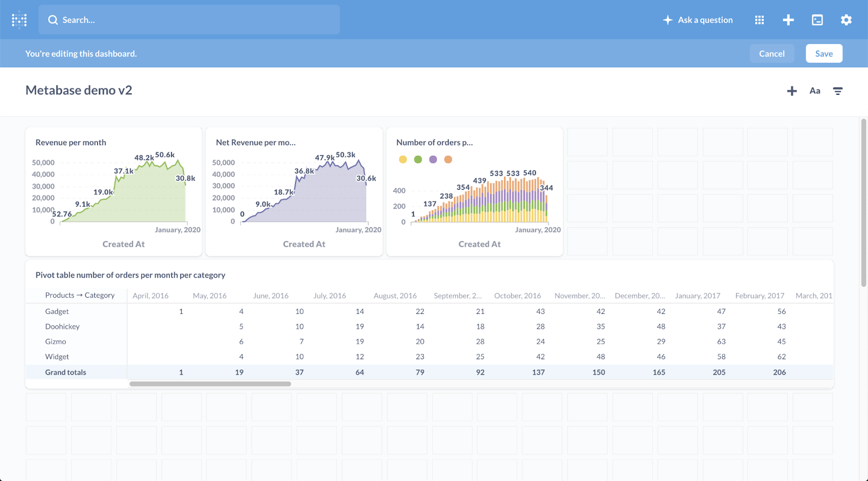868x481 pixels.
Task: Click the purple legend dot
Action: pos(433,159)
